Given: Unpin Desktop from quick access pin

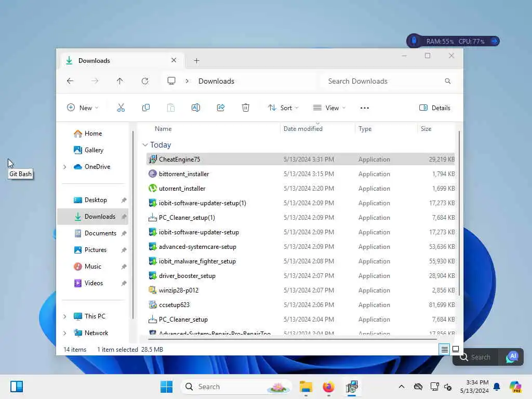Looking at the screenshot, I should point(124,200).
